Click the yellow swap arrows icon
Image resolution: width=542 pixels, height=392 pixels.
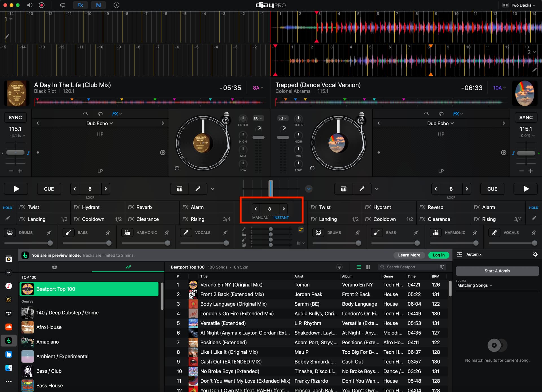point(301,230)
